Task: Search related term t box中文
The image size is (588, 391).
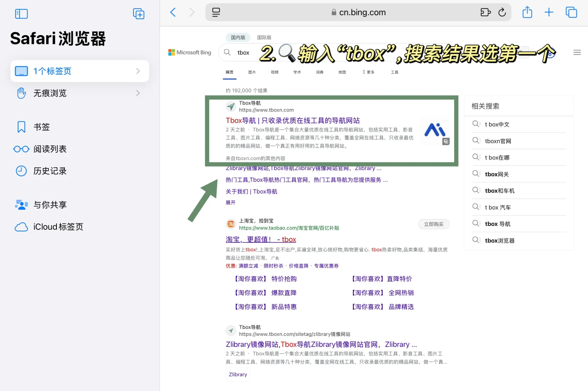Action: [x=519, y=124]
